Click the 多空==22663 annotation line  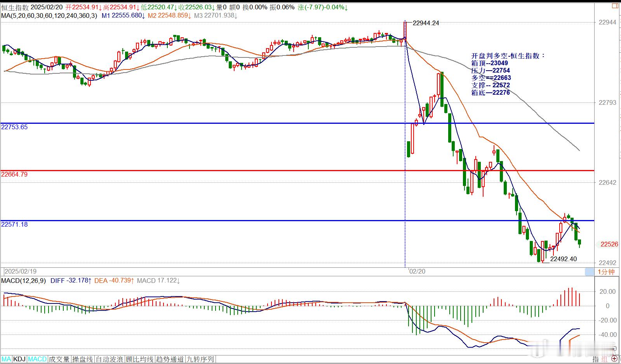491,78
